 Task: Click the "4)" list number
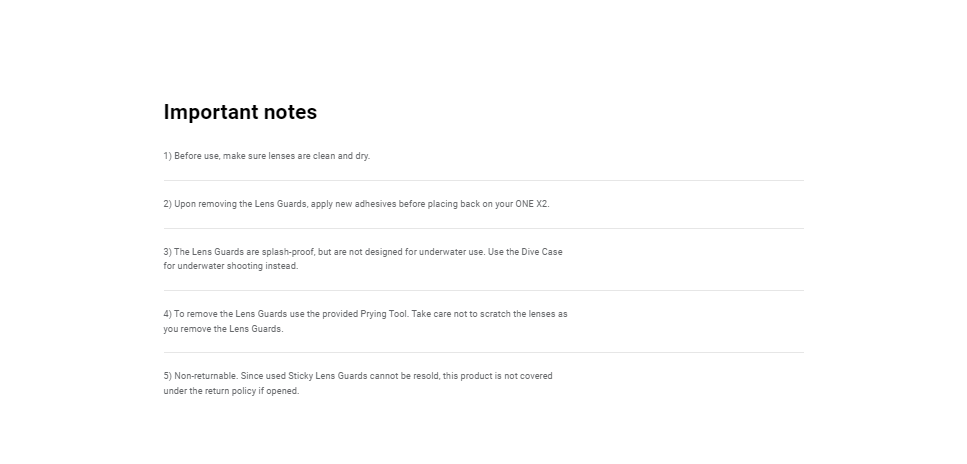point(167,314)
